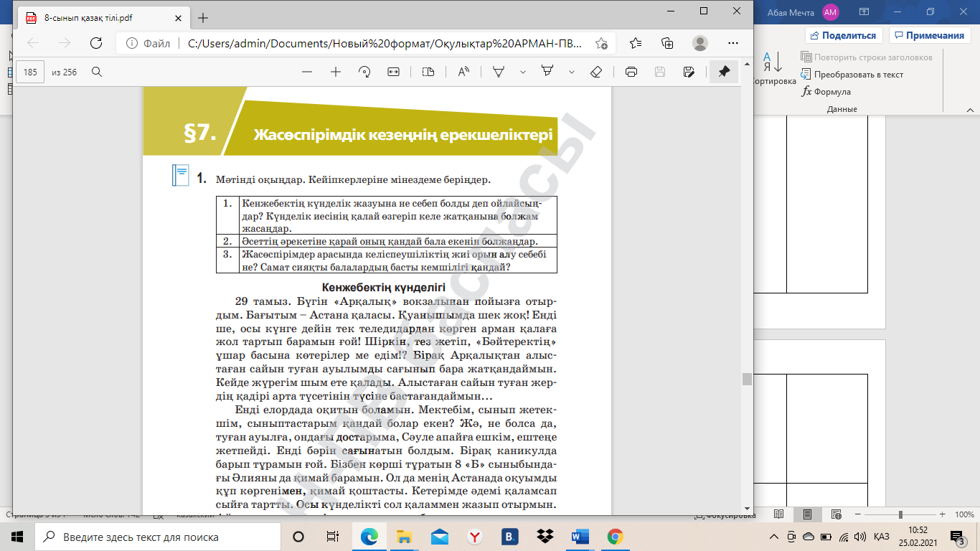Click Save as icon in PDF toolbar
This screenshot has height=551, width=980.
[x=689, y=72]
